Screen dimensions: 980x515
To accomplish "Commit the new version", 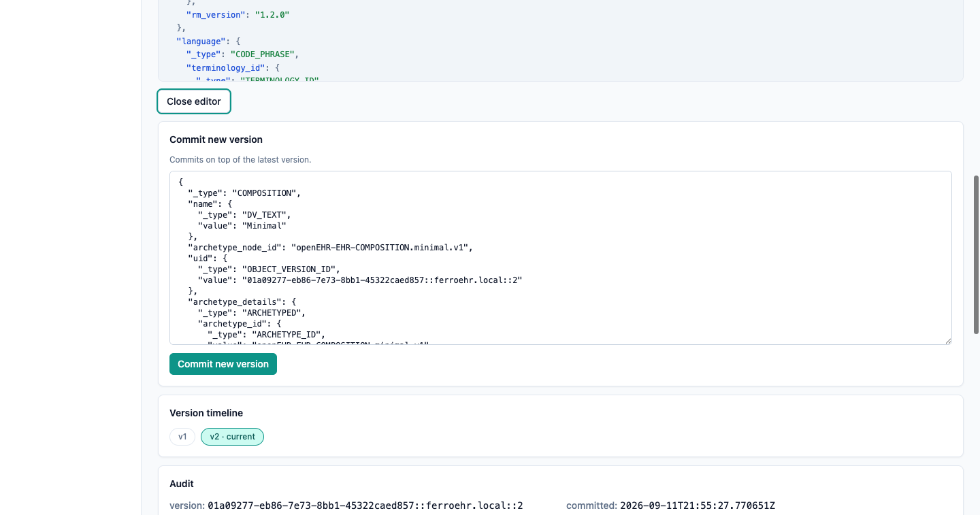I will (223, 364).
